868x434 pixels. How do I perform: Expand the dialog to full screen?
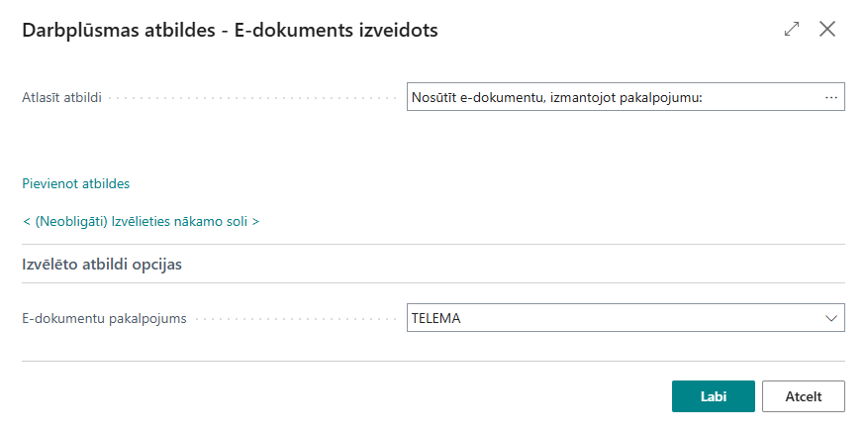791,30
